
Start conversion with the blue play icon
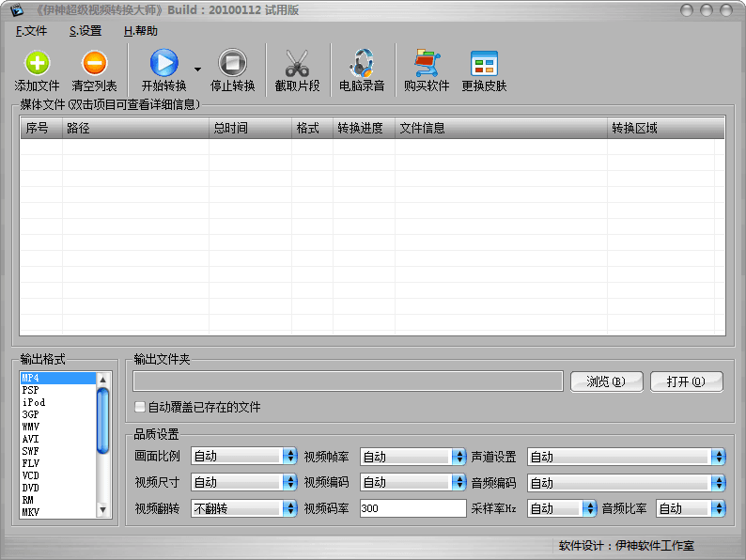163,64
